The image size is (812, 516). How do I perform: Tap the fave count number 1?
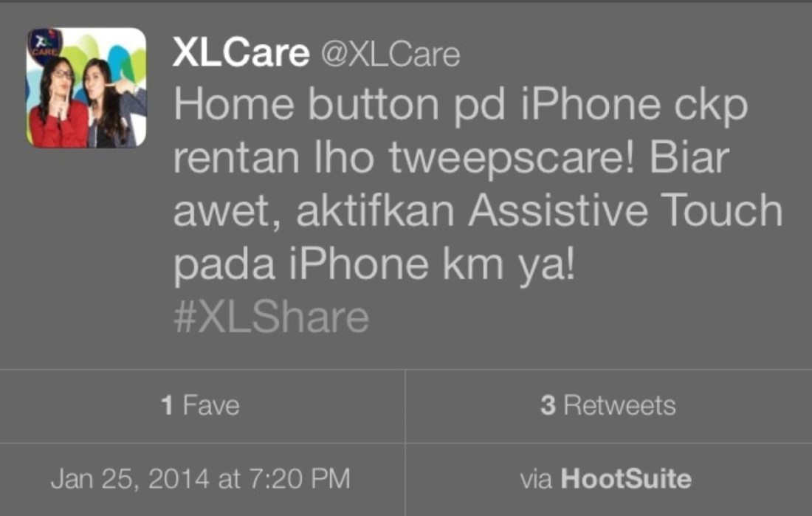[x=167, y=405]
